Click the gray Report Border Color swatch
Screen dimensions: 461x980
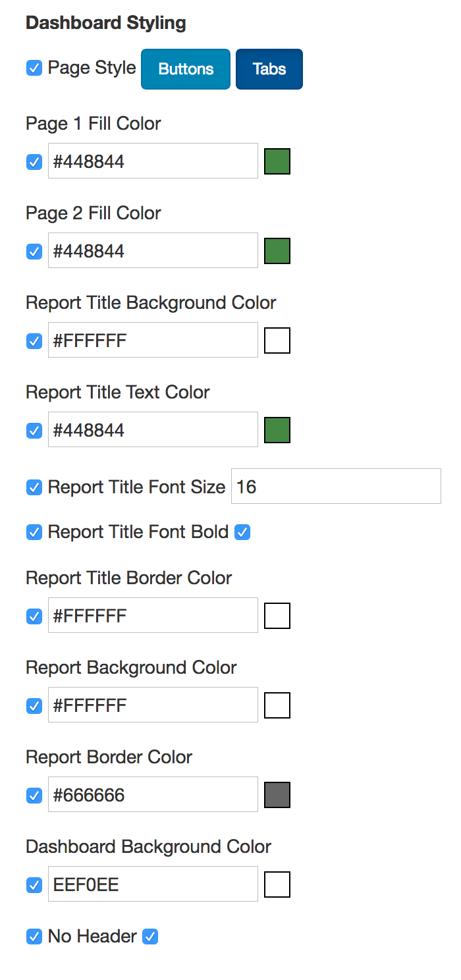click(x=277, y=794)
